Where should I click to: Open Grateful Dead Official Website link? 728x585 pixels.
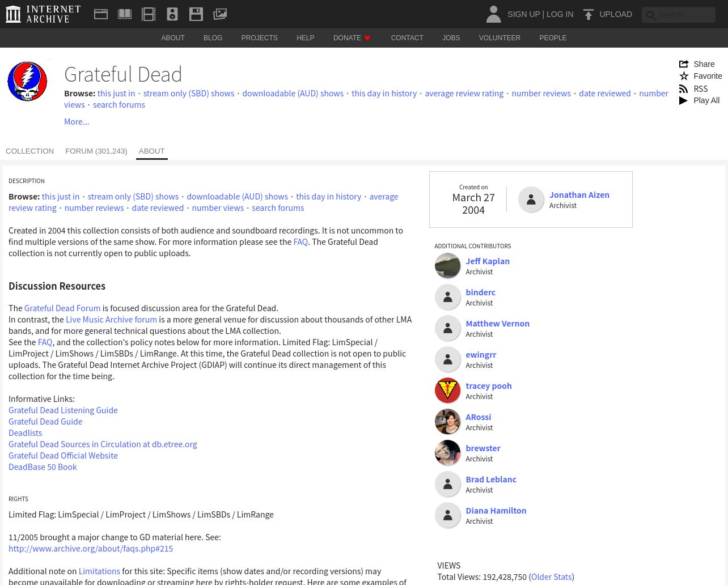(x=63, y=456)
